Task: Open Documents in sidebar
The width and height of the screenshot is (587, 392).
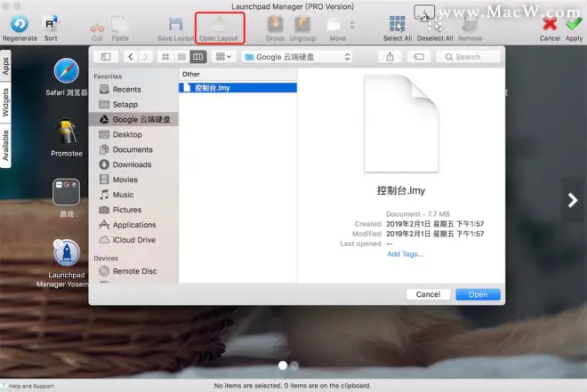Action: tap(133, 149)
